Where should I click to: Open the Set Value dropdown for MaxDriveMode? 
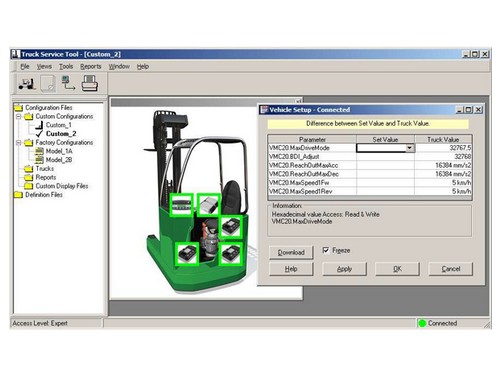[x=410, y=148]
